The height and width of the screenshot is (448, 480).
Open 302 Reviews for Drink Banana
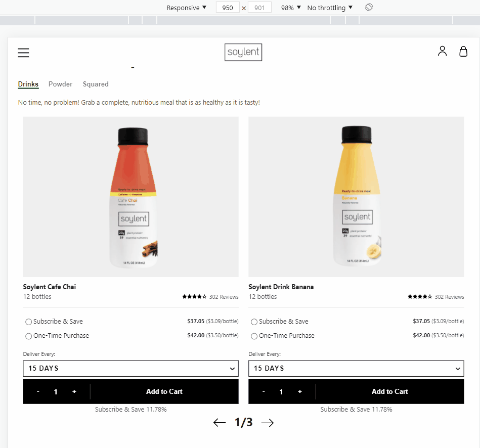(449, 296)
